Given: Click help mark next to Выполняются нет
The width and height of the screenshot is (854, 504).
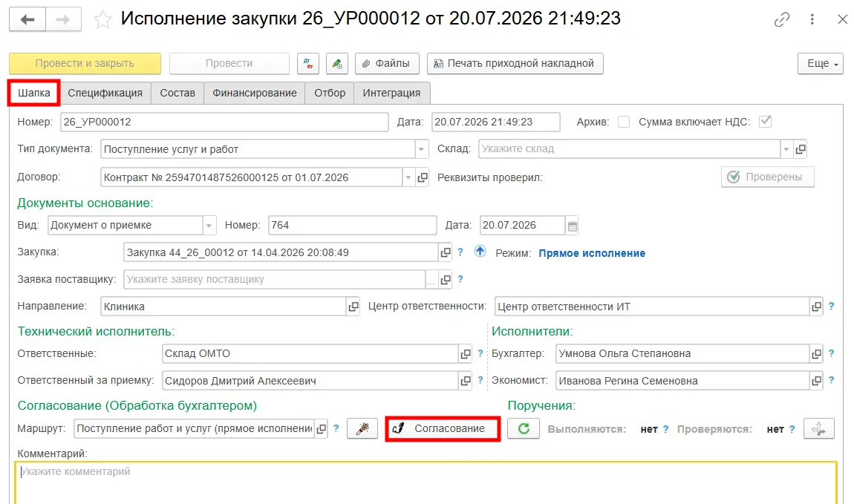Looking at the screenshot, I should tap(665, 430).
